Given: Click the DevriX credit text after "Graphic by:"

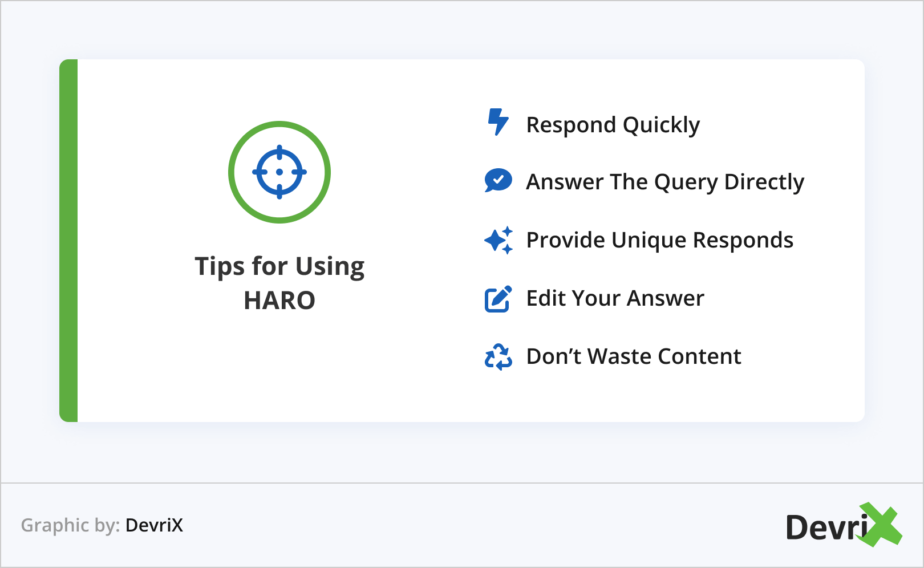Looking at the screenshot, I should pyautogui.click(x=154, y=525).
